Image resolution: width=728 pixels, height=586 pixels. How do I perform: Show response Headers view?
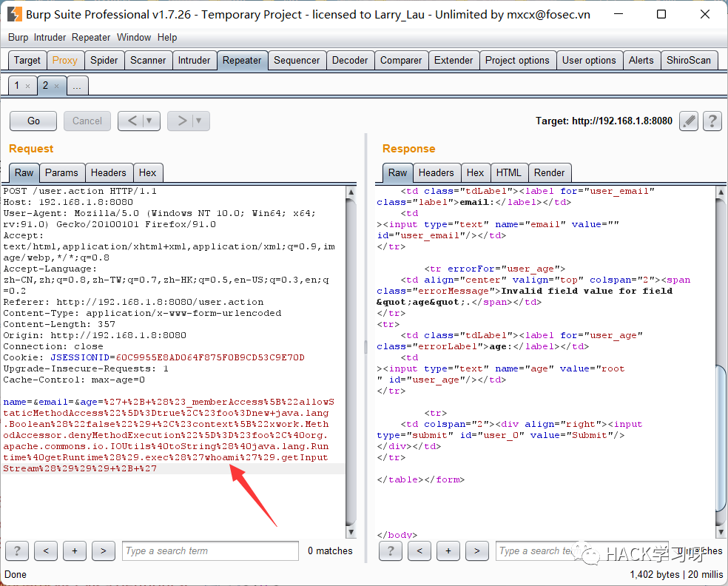click(437, 172)
